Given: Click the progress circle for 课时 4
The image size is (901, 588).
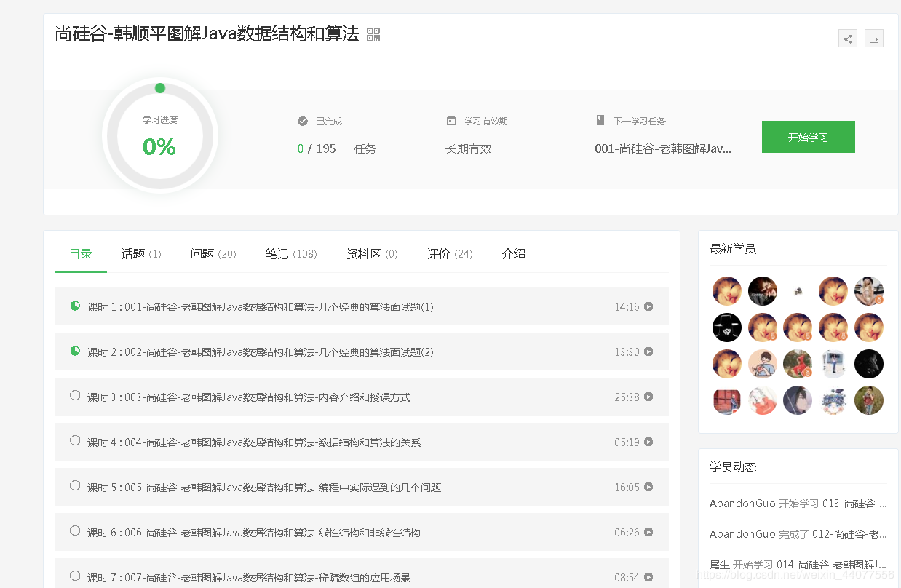Looking at the screenshot, I should tap(74, 442).
